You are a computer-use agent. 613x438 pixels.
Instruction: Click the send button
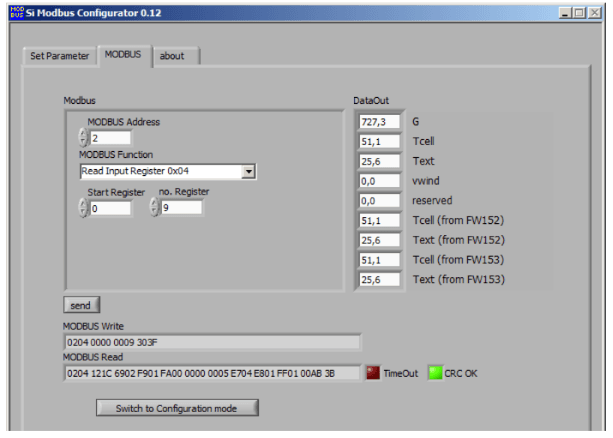point(82,305)
